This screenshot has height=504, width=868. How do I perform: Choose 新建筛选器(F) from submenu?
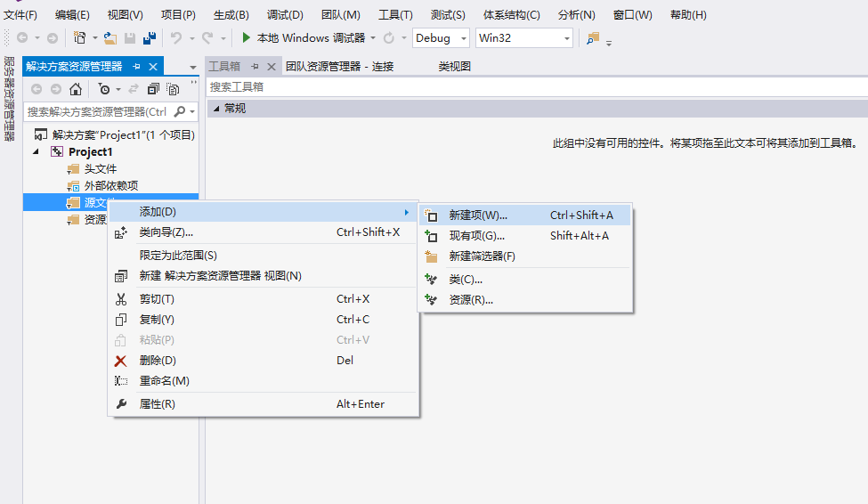click(524, 256)
